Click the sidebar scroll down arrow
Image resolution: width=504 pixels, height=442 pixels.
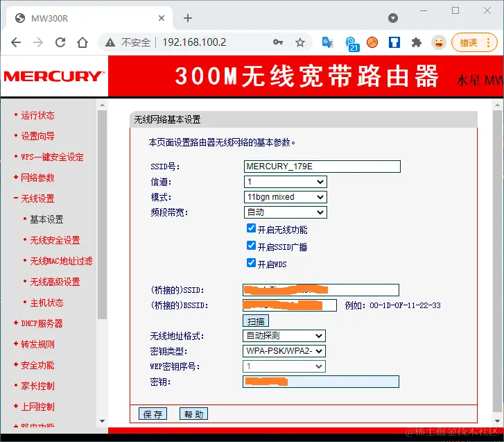[x=102, y=420]
